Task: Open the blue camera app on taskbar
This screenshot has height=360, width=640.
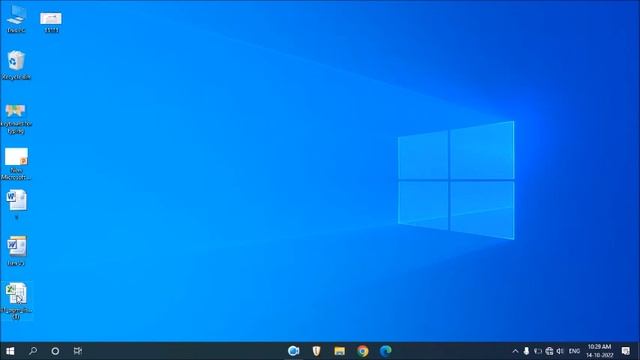Action: click(x=293, y=351)
